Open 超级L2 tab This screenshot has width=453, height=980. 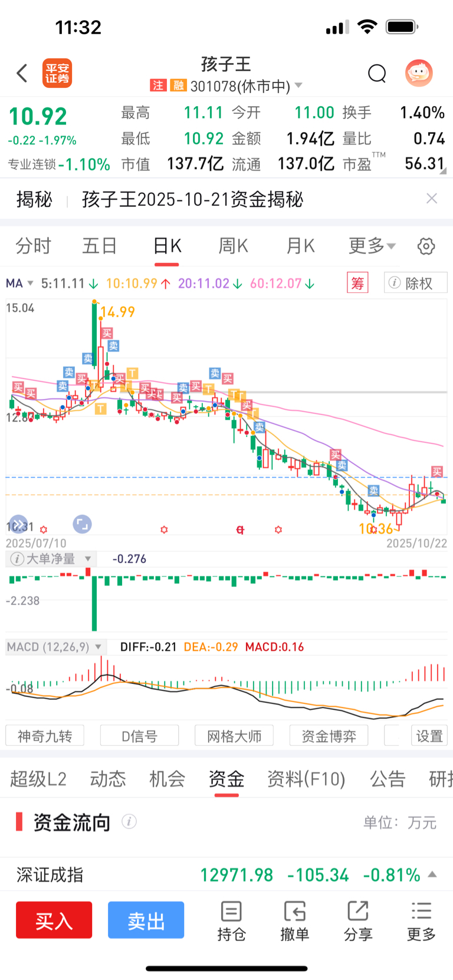(x=38, y=779)
